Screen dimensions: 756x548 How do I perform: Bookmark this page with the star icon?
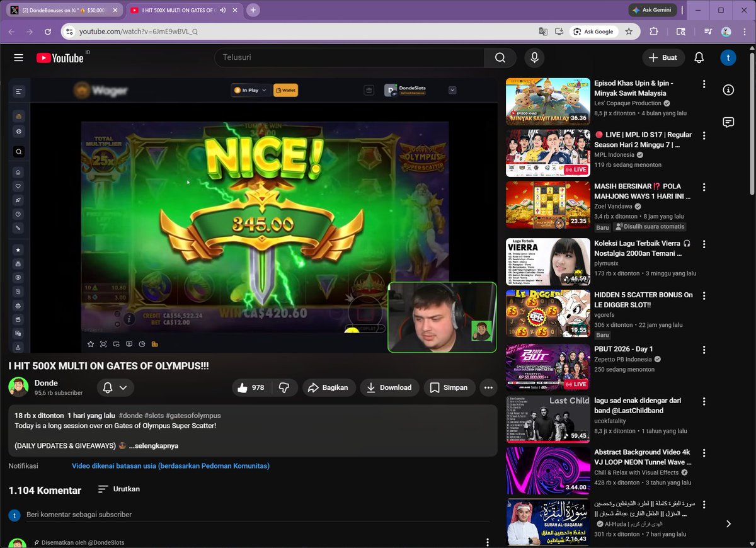point(627,31)
